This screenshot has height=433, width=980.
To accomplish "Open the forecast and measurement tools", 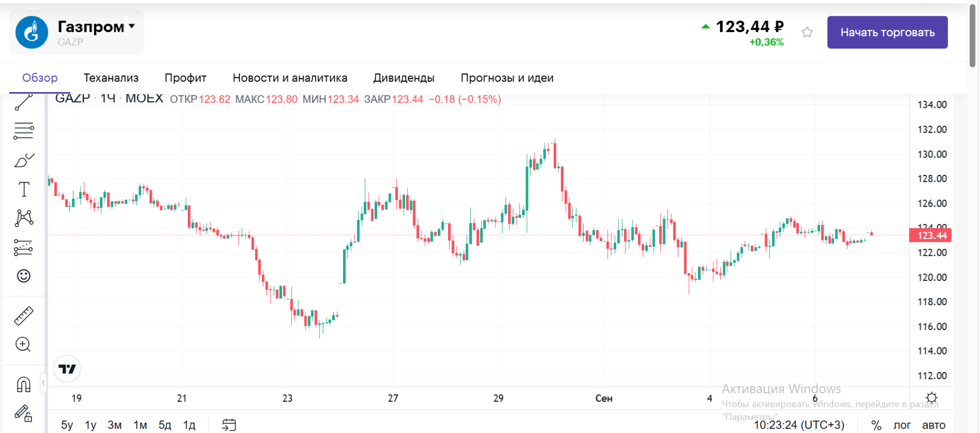I will click(x=23, y=247).
